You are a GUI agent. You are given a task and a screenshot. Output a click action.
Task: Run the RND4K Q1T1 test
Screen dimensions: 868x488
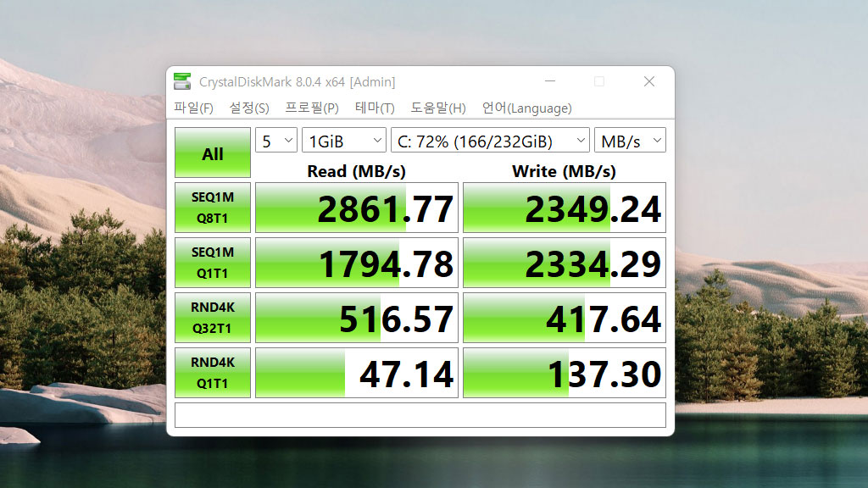[x=213, y=373]
